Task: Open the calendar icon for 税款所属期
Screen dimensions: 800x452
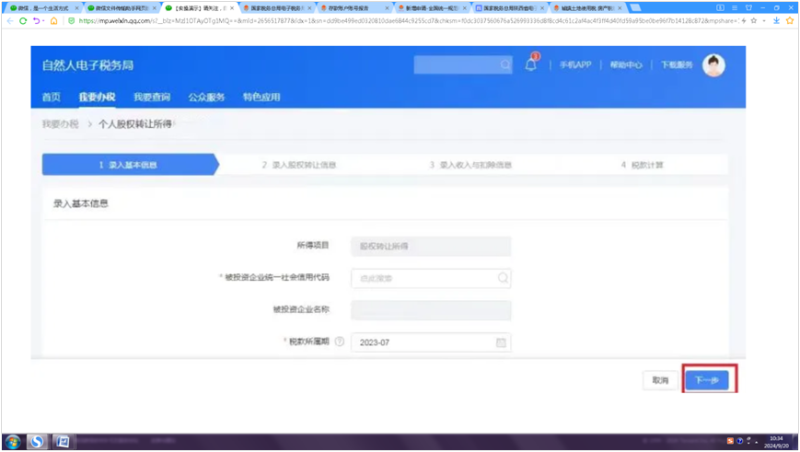Action: click(x=501, y=342)
